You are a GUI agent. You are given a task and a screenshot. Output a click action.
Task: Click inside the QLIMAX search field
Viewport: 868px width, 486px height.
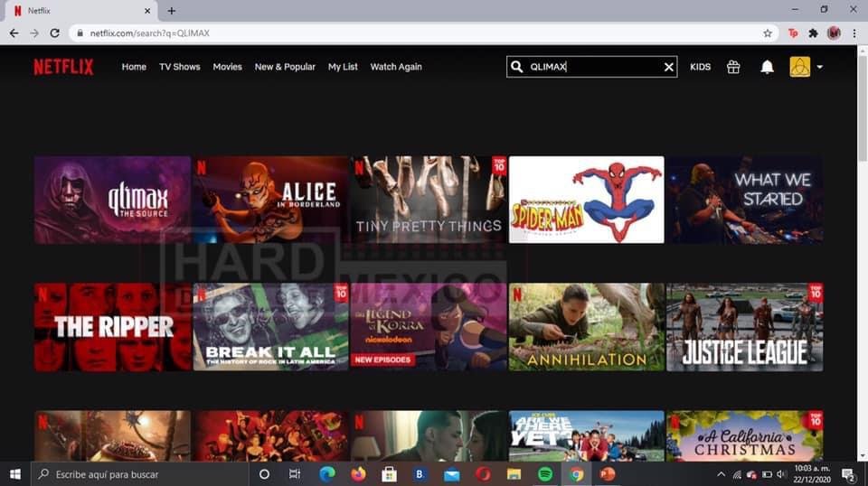coord(592,67)
